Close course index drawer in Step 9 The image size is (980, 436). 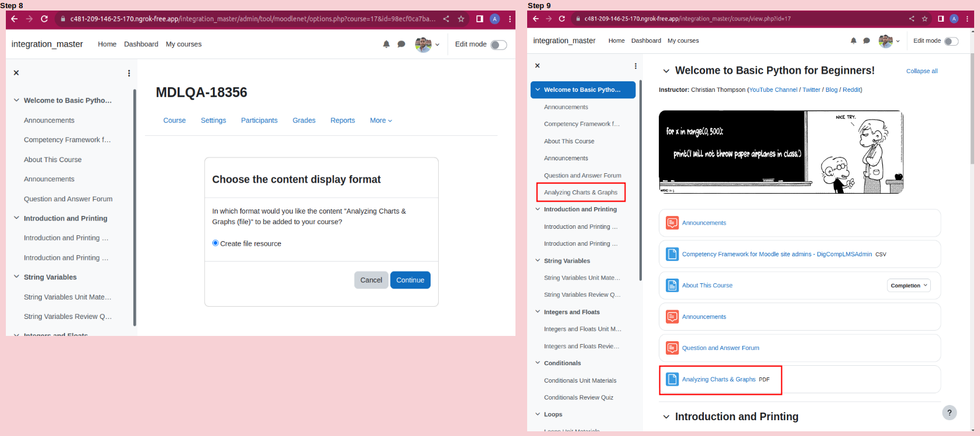point(538,66)
